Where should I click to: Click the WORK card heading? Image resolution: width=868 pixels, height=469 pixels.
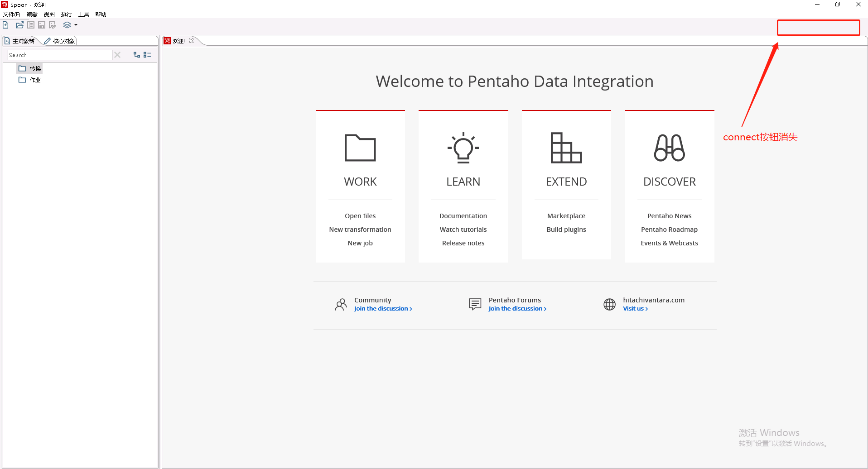tap(360, 182)
